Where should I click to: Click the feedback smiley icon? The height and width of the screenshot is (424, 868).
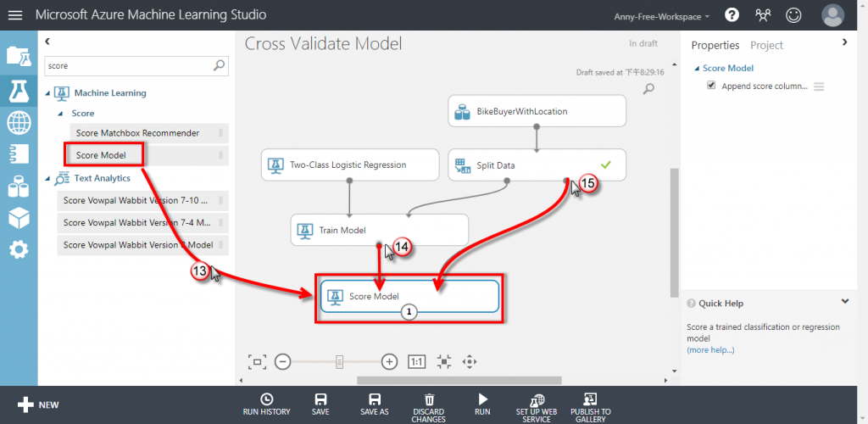pyautogui.click(x=793, y=15)
